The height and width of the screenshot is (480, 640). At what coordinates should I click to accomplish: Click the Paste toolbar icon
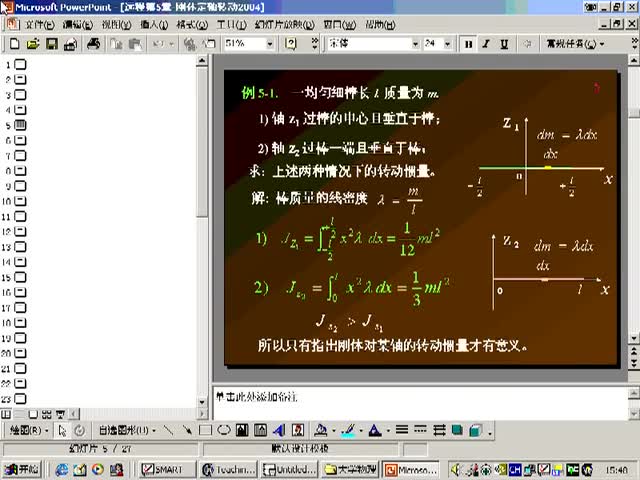[x=135, y=44]
